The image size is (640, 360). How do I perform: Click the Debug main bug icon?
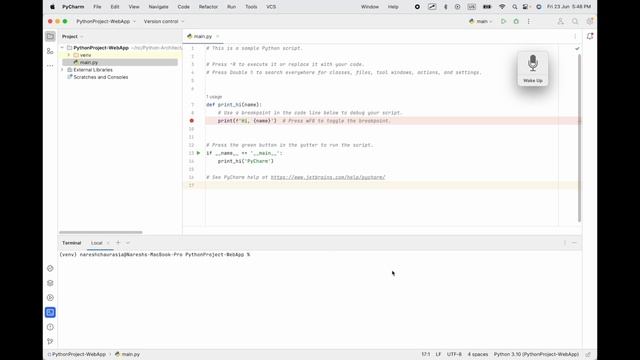pyautogui.click(x=516, y=21)
